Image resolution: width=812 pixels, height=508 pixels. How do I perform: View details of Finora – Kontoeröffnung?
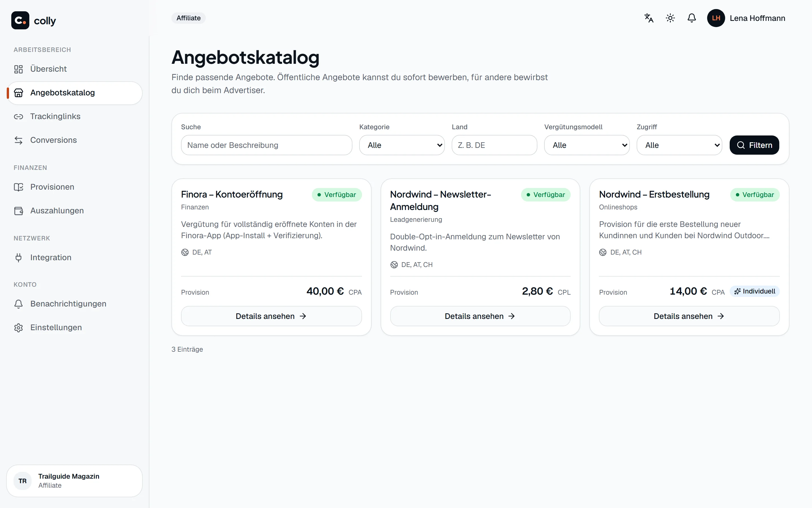point(271,316)
